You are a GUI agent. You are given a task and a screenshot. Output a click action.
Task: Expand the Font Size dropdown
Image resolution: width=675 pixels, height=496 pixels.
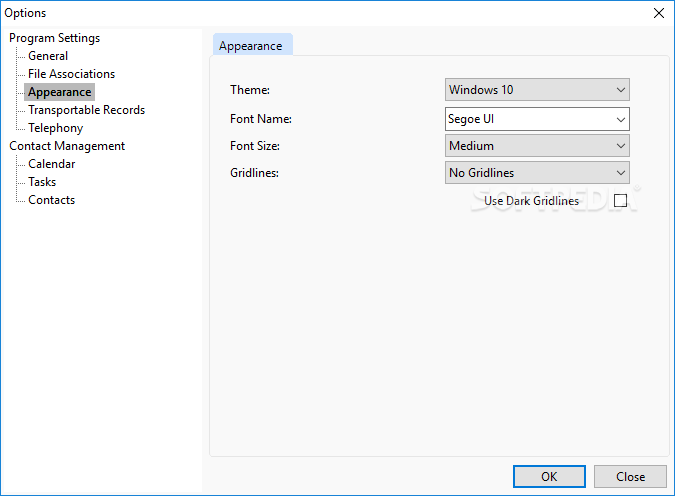click(537, 146)
